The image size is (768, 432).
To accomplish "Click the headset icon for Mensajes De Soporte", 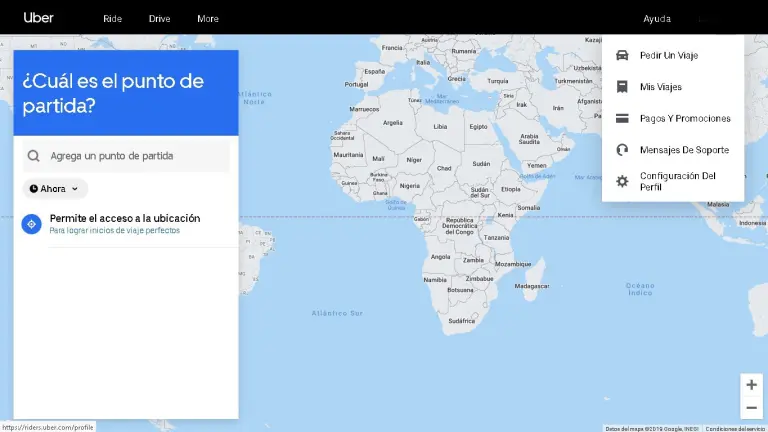I will (622, 150).
